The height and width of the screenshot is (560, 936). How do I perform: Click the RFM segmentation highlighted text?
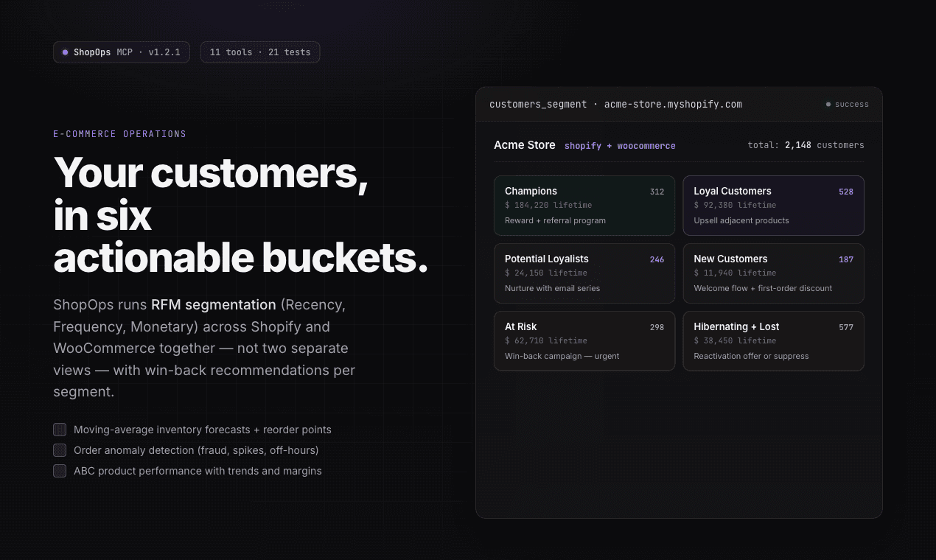click(213, 304)
